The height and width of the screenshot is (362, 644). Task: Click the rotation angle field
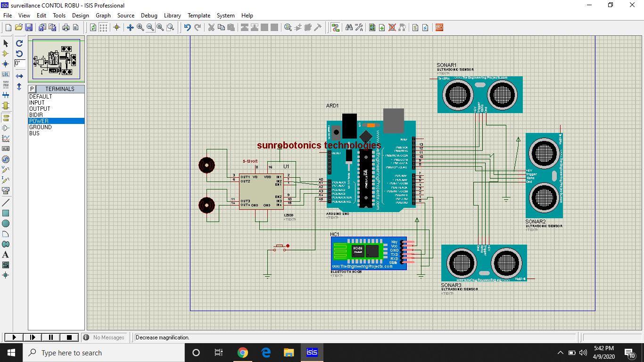pos(20,63)
